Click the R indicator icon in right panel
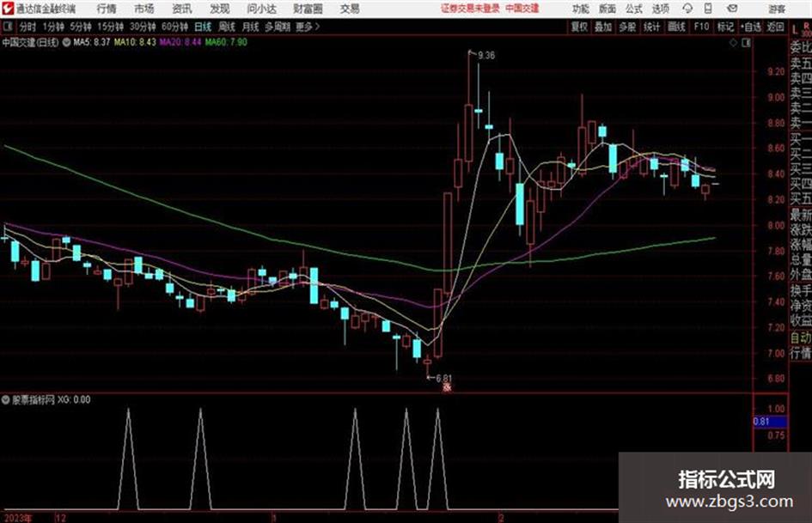812x523 pixels. (x=807, y=27)
